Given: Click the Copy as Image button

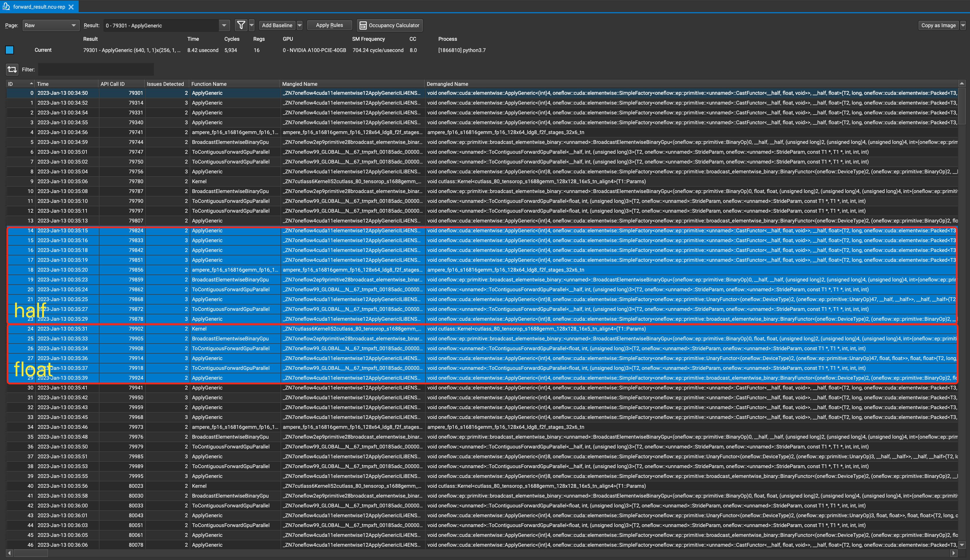Looking at the screenshot, I should coord(938,25).
